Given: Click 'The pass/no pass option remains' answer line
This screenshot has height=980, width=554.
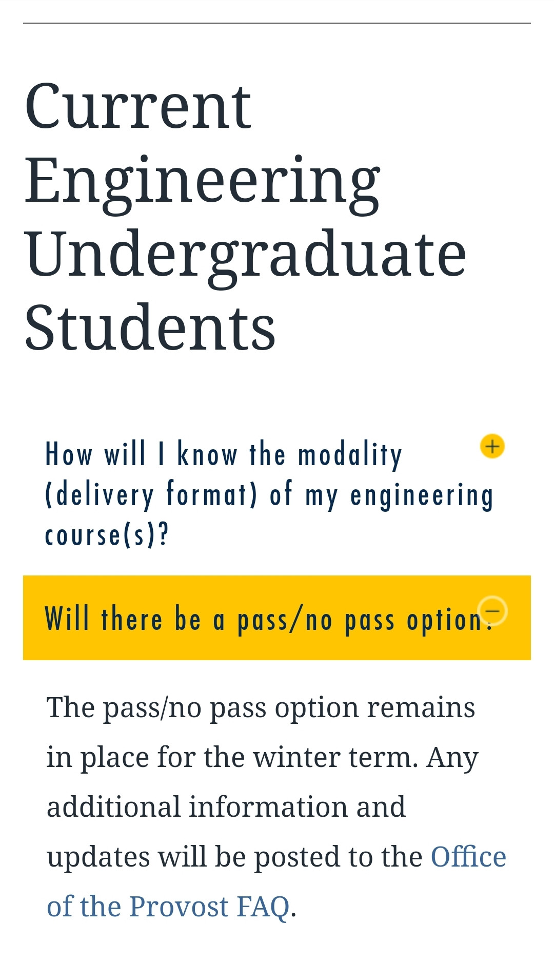Looking at the screenshot, I should pyautogui.click(x=261, y=708).
